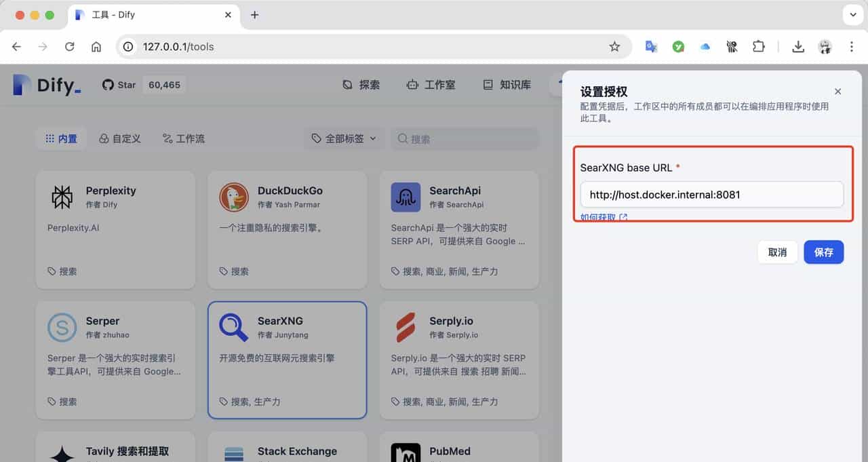
Task: Switch to the 自定义 tab
Action: pyautogui.click(x=120, y=138)
